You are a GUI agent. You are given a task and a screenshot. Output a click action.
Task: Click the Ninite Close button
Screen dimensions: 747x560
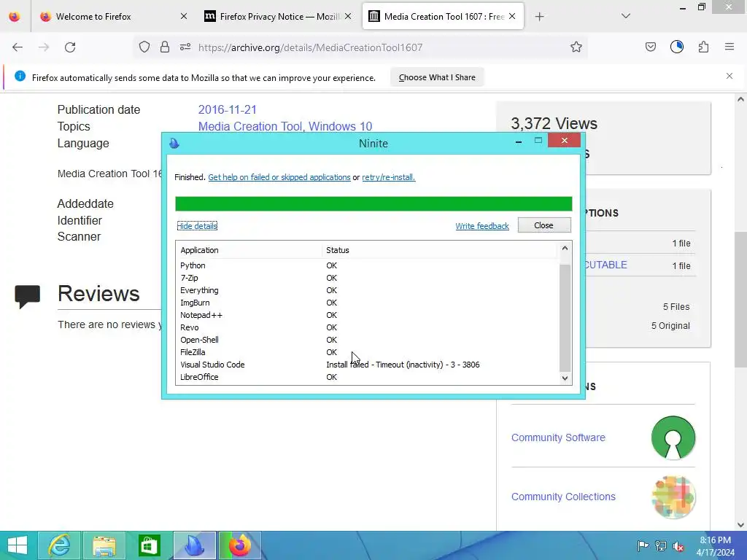coord(544,225)
